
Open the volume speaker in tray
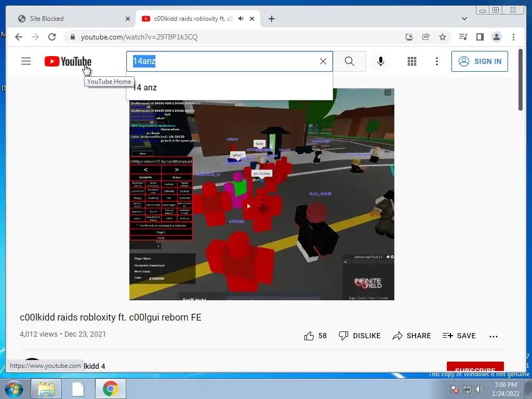pyautogui.click(x=480, y=389)
